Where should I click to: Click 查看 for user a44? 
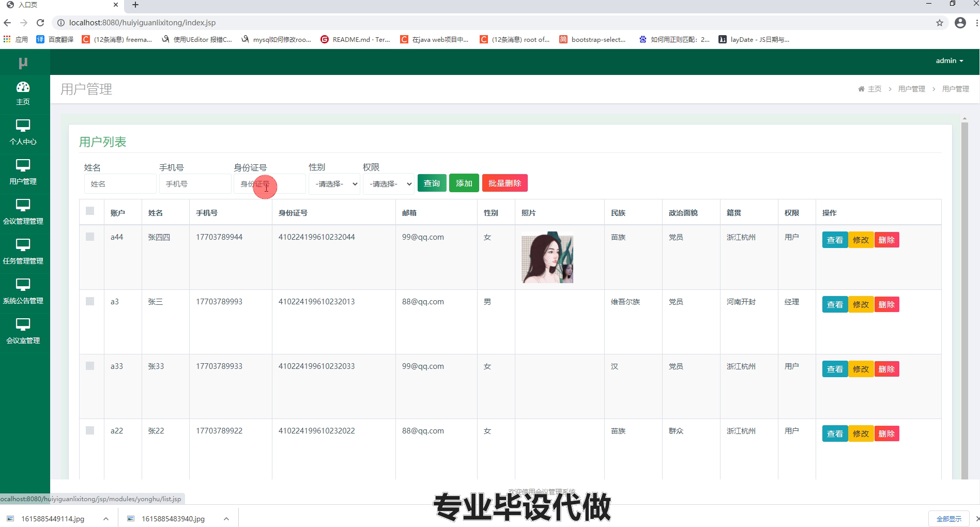(835, 240)
